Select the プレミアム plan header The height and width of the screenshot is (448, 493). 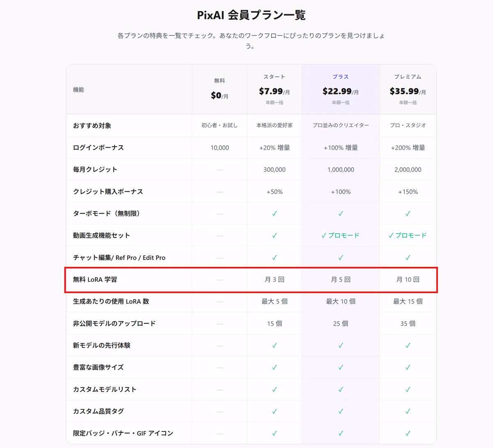[x=408, y=77]
